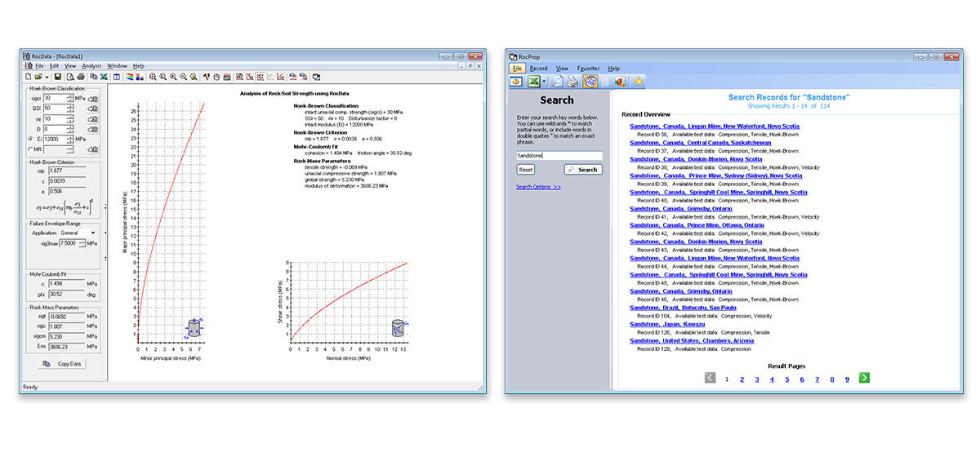Open the Sandstone Japan Kawazu record
The width and height of the screenshot is (980, 457).
tap(667, 324)
